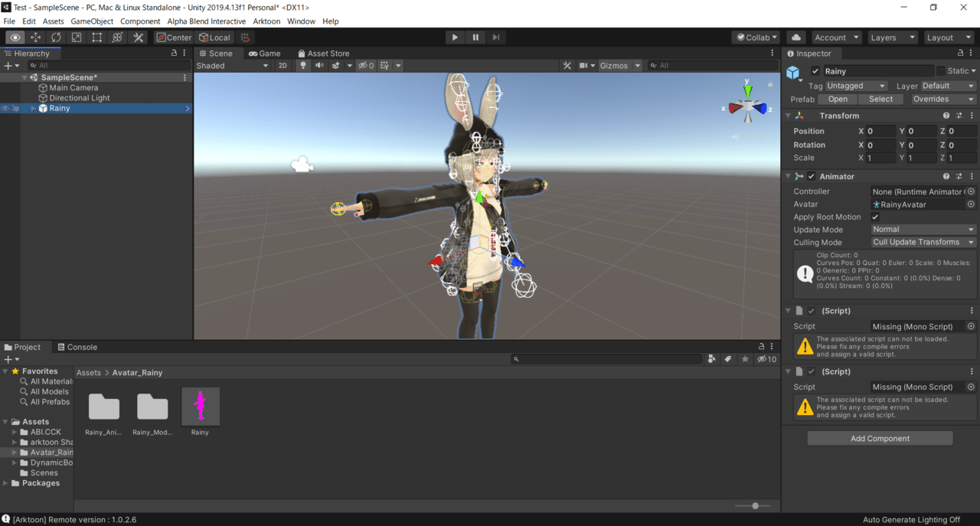This screenshot has height=526, width=980.
Task: Open the Account dropdown
Action: coord(836,38)
